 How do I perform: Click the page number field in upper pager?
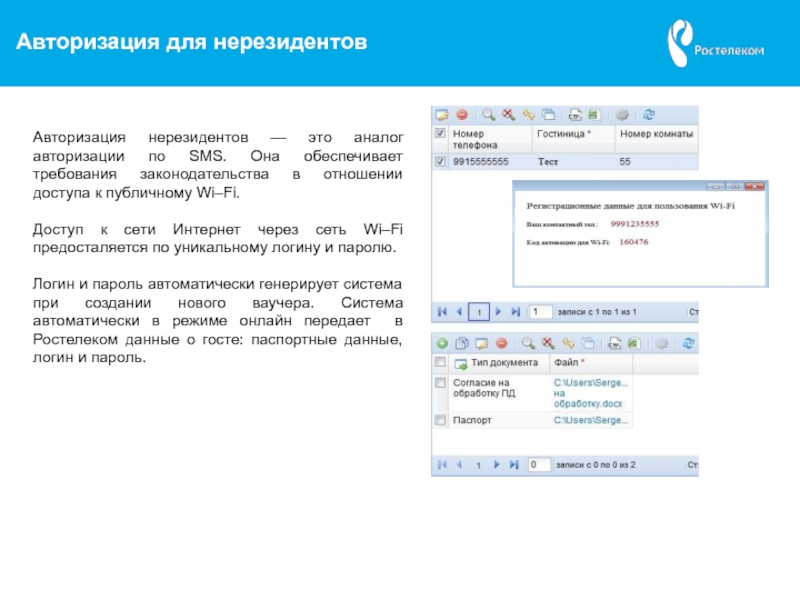tap(540, 312)
